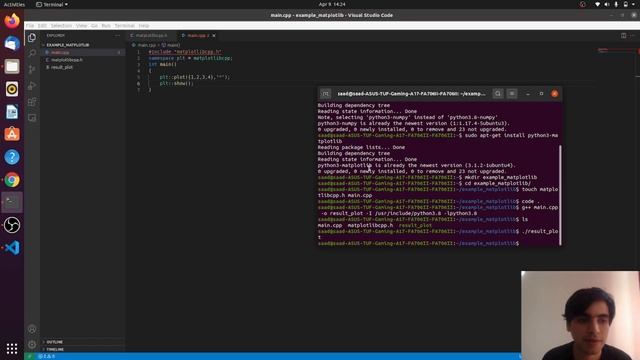The height and width of the screenshot is (360, 640).
Task: Click the terminal window title text
Action: [411, 94]
